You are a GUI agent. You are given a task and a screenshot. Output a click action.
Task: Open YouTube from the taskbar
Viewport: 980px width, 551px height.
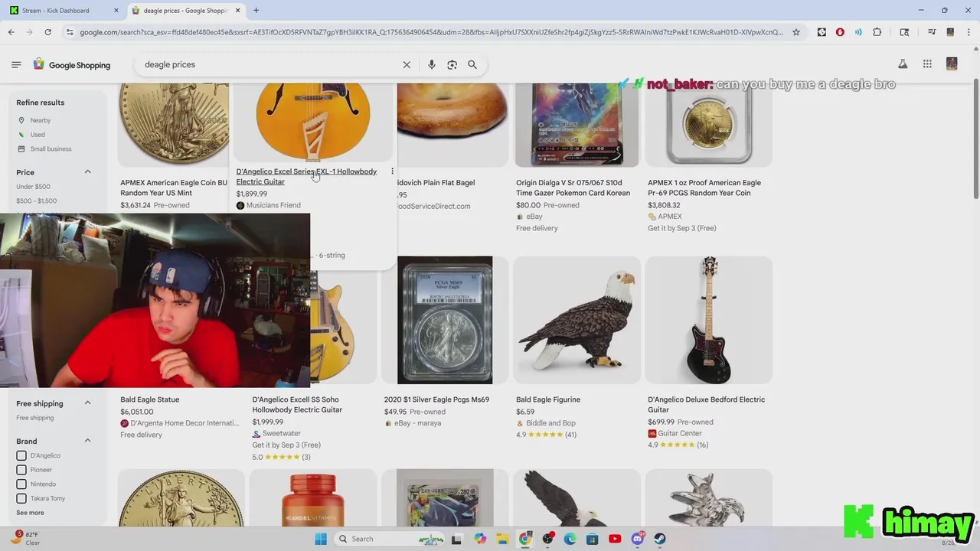click(x=615, y=539)
